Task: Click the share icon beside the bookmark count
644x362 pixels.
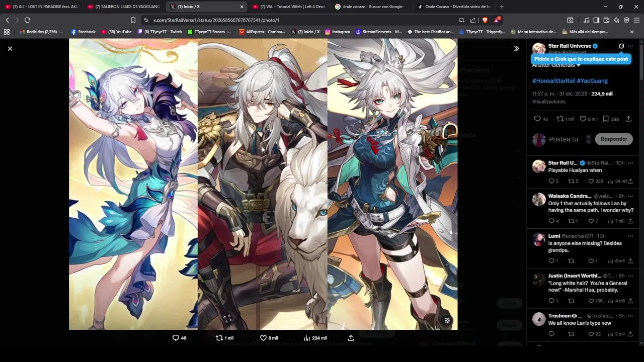Action: [x=628, y=119]
